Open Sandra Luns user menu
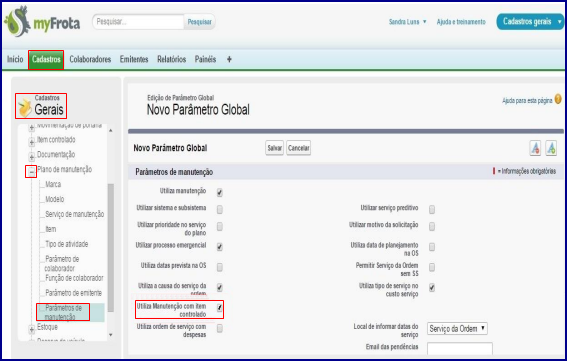The height and width of the screenshot is (361, 567). [408, 22]
